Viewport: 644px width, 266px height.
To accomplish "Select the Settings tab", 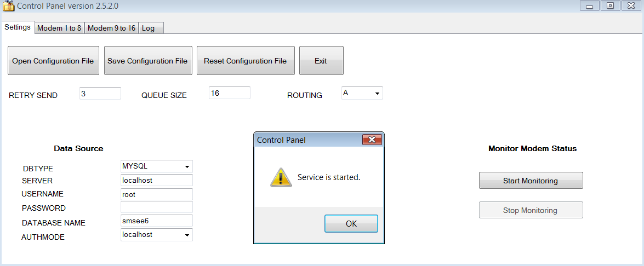I will click(x=18, y=27).
